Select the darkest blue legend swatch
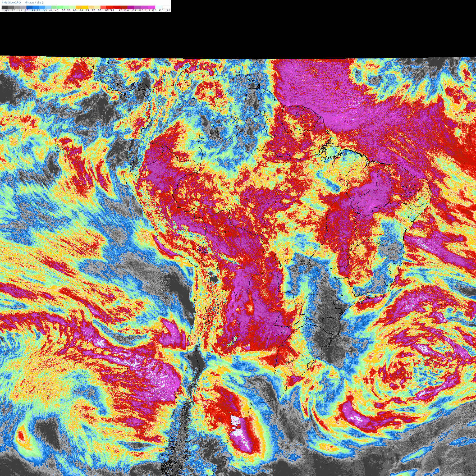The image size is (476, 476). [x=29, y=7]
